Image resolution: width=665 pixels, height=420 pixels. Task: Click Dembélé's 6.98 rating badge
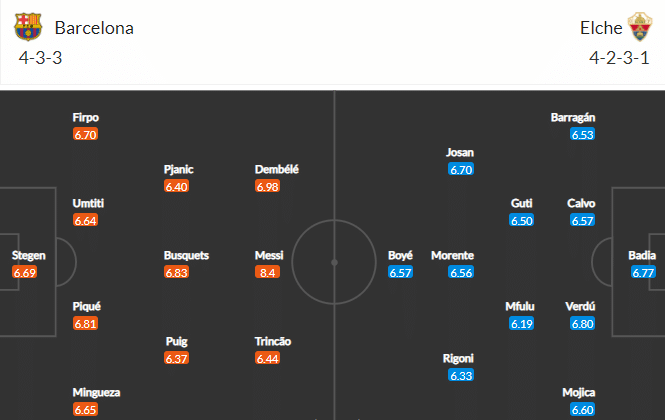tap(267, 186)
